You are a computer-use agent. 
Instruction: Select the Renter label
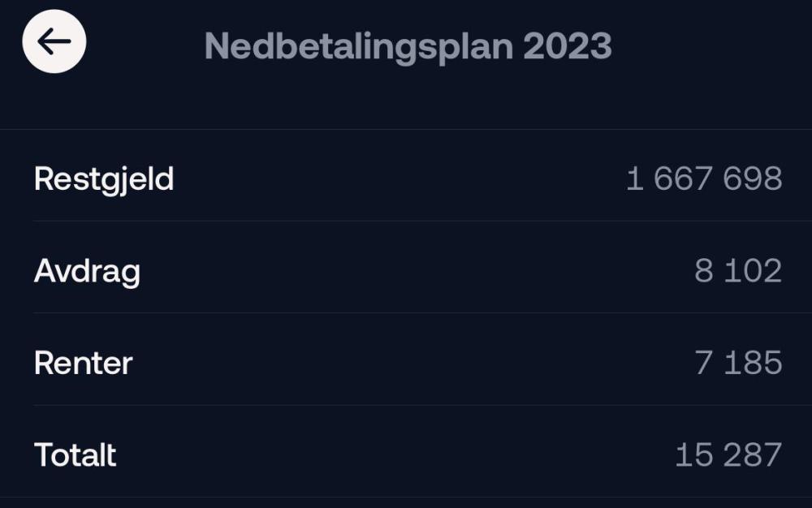[x=83, y=363]
